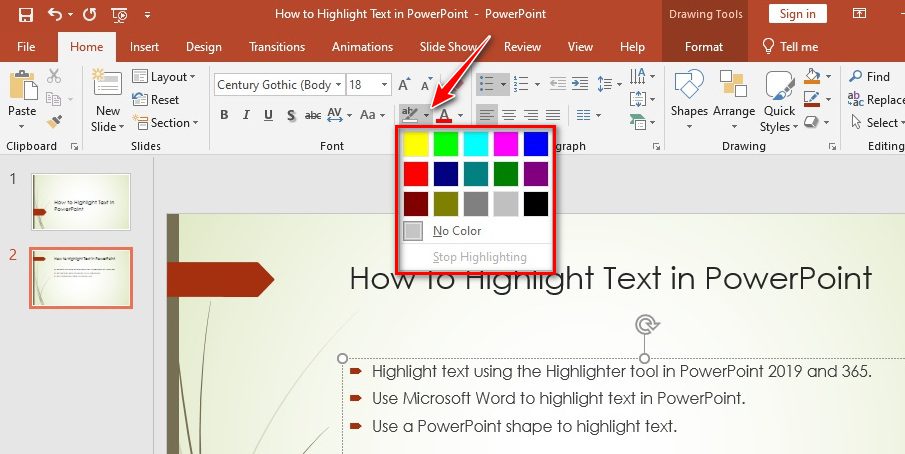Viewport: 905px width, 454px height.
Task: Open the Animations tab
Action: (362, 47)
